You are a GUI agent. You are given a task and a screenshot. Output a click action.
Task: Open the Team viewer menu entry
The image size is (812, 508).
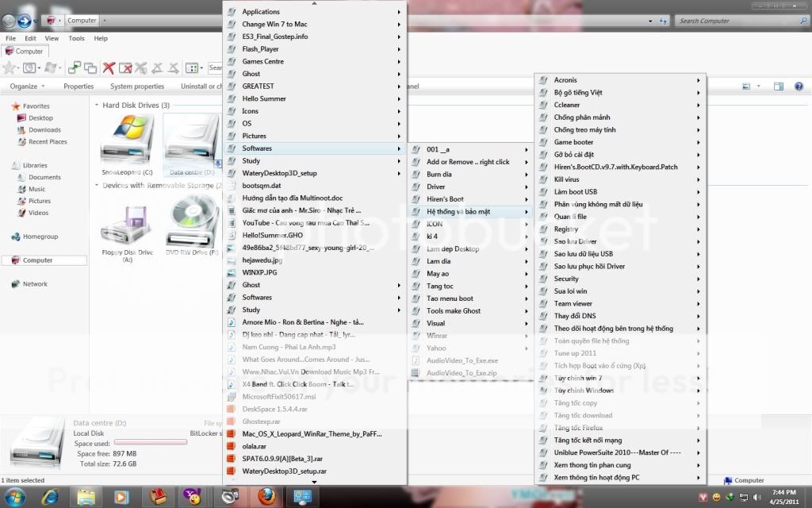pos(620,304)
